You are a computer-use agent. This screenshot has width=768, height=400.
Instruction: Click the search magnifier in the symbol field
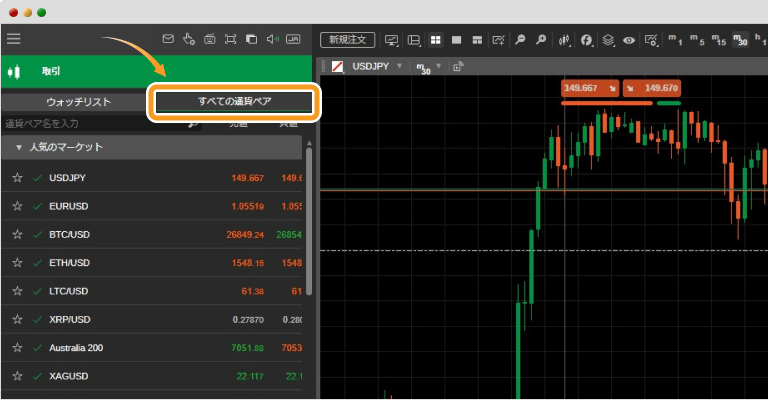pos(193,124)
